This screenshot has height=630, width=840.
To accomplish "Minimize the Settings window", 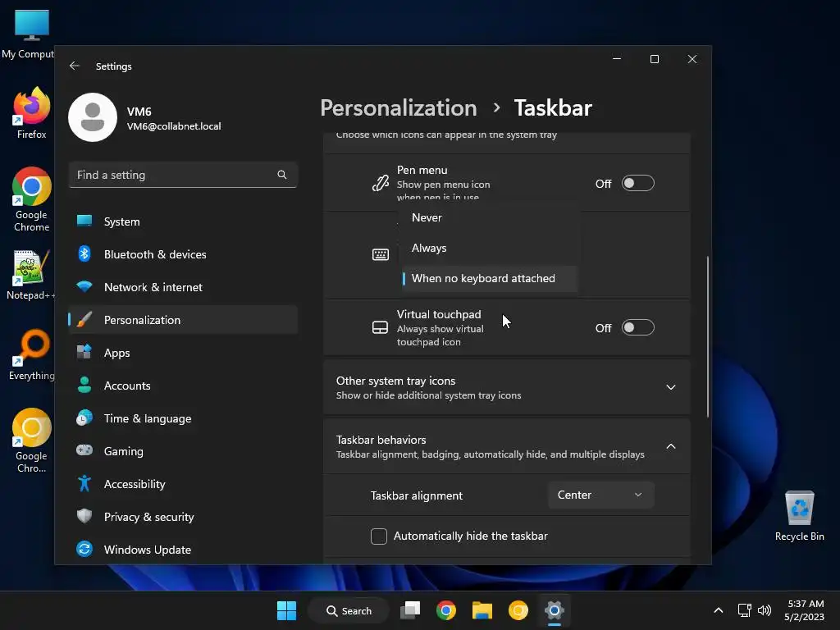I will pos(617,59).
